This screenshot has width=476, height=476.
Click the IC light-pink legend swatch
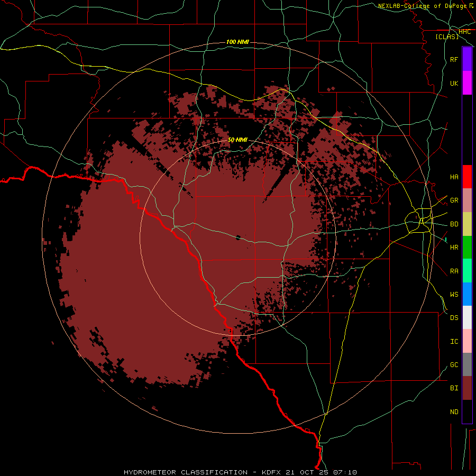point(467,341)
